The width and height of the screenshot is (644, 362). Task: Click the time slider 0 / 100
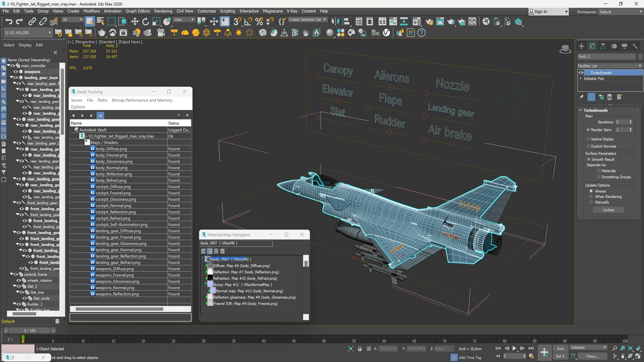(x=30, y=330)
